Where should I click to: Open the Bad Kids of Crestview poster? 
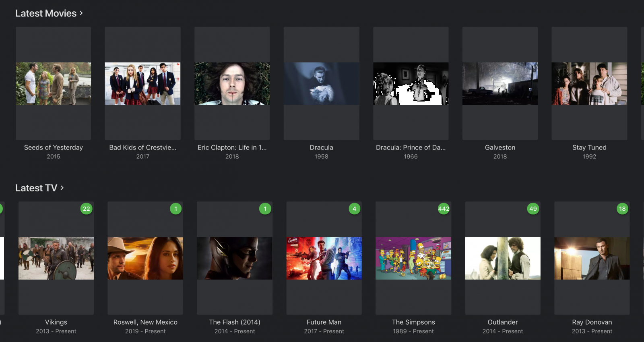(143, 83)
